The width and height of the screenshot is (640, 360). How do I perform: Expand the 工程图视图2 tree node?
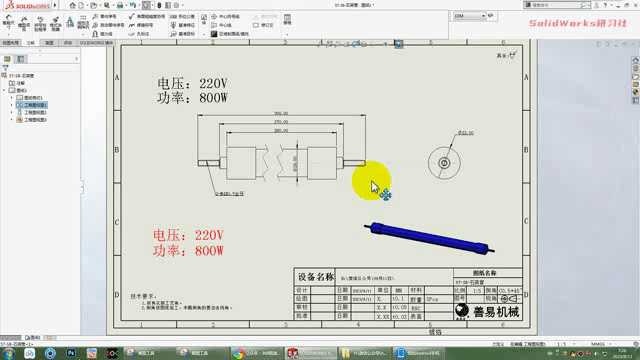(x=11, y=113)
